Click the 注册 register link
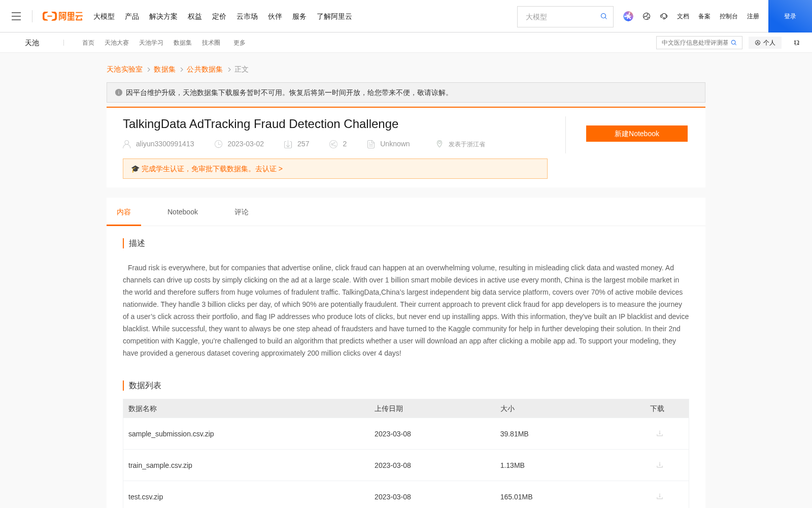Screen dimensions: 812x508 click(753, 16)
